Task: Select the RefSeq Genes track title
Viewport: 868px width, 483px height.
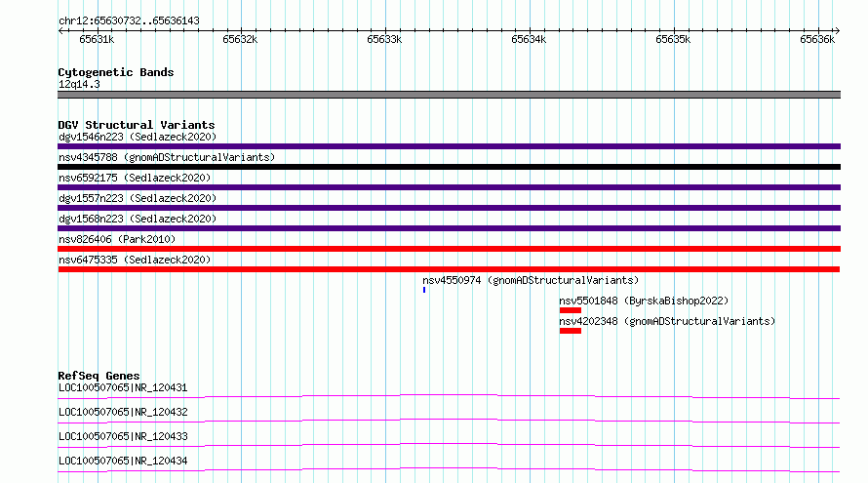Action: coord(99,376)
